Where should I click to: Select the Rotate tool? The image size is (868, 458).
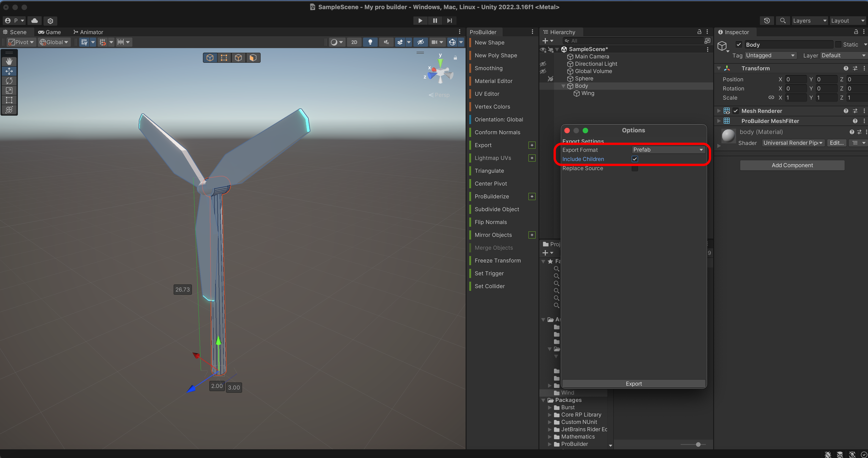[9, 81]
